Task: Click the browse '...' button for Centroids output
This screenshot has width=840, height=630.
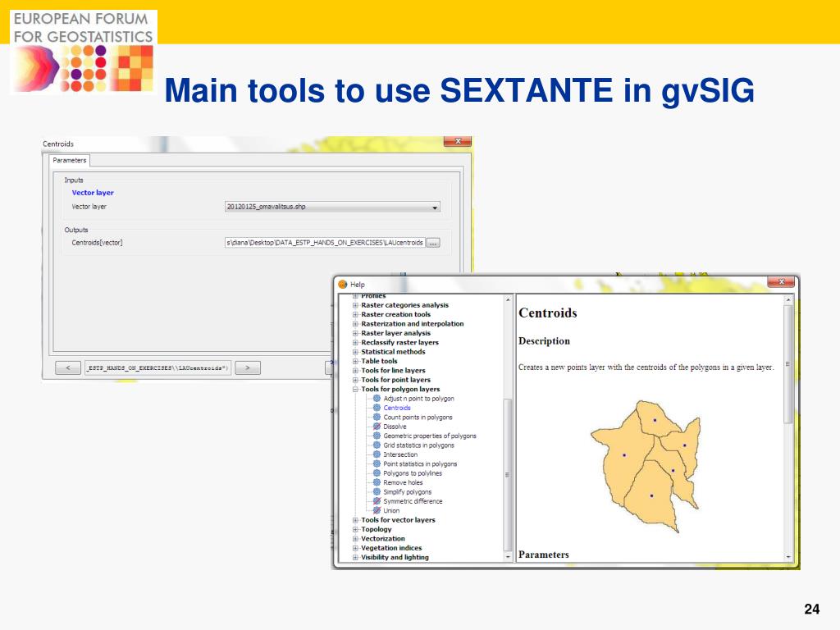Action: pyautogui.click(x=433, y=243)
